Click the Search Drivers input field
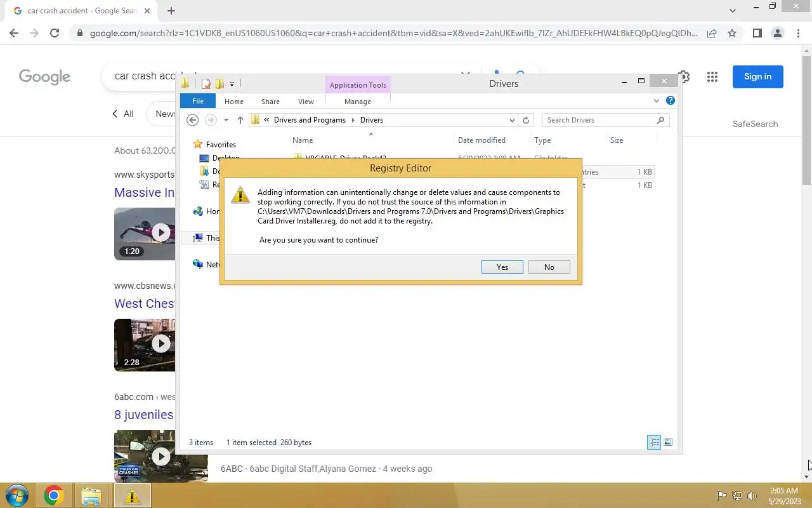 point(599,120)
